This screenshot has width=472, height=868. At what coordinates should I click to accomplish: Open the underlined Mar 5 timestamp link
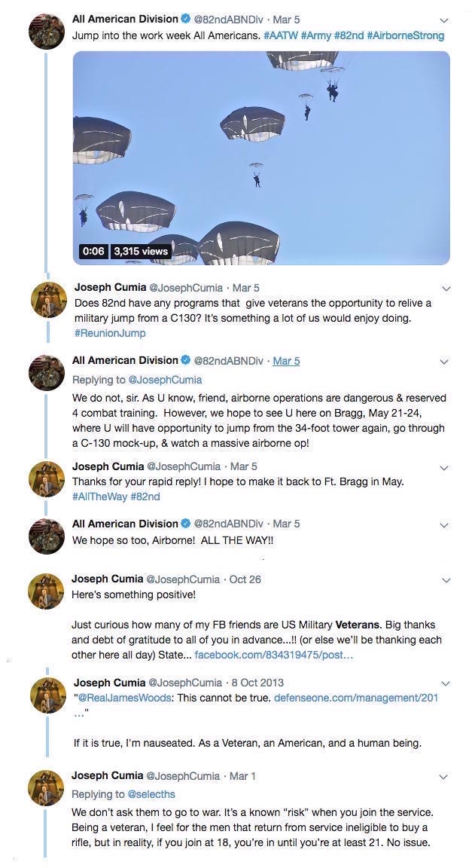click(285, 360)
